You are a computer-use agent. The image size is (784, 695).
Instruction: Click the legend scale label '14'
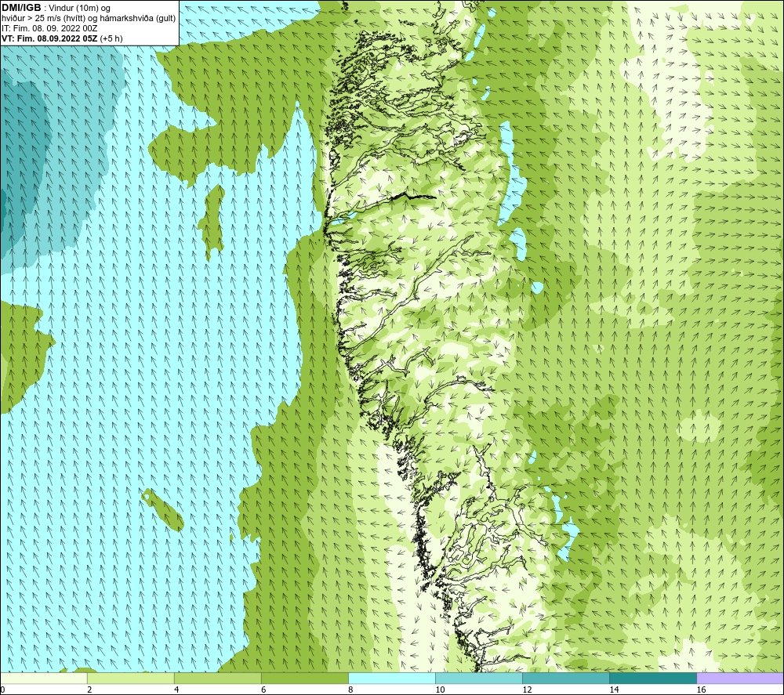614,690
